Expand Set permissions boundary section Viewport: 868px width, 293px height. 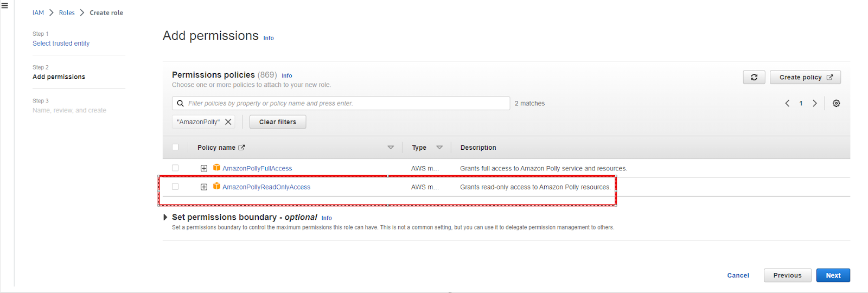165,217
